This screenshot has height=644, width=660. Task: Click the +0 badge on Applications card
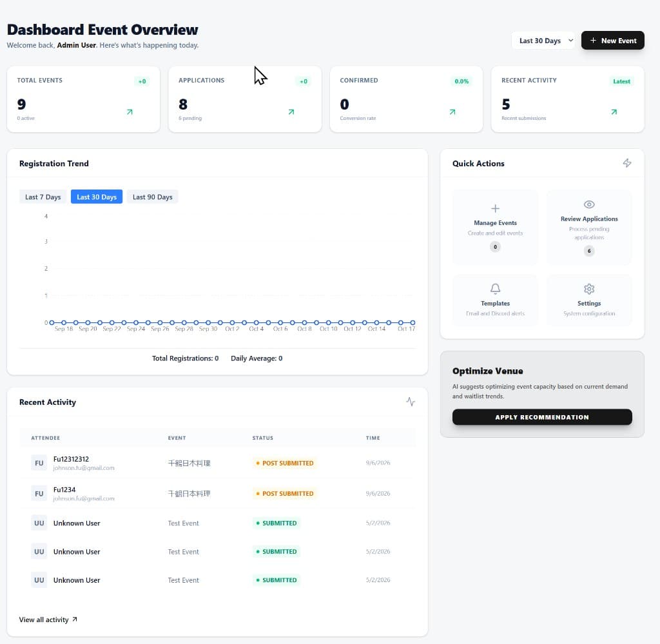click(x=304, y=81)
